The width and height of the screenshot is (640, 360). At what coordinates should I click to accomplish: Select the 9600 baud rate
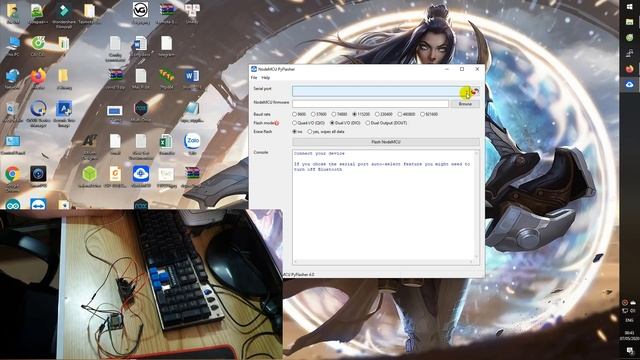point(299,114)
